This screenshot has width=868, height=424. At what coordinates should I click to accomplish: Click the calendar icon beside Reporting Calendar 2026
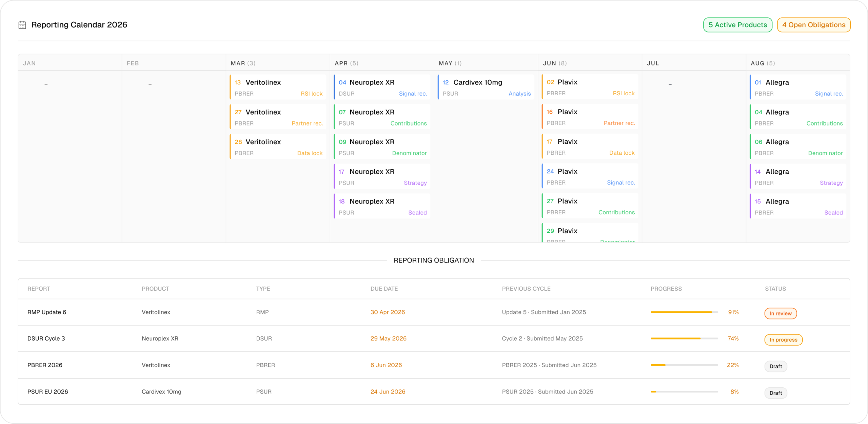click(x=22, y=25)
